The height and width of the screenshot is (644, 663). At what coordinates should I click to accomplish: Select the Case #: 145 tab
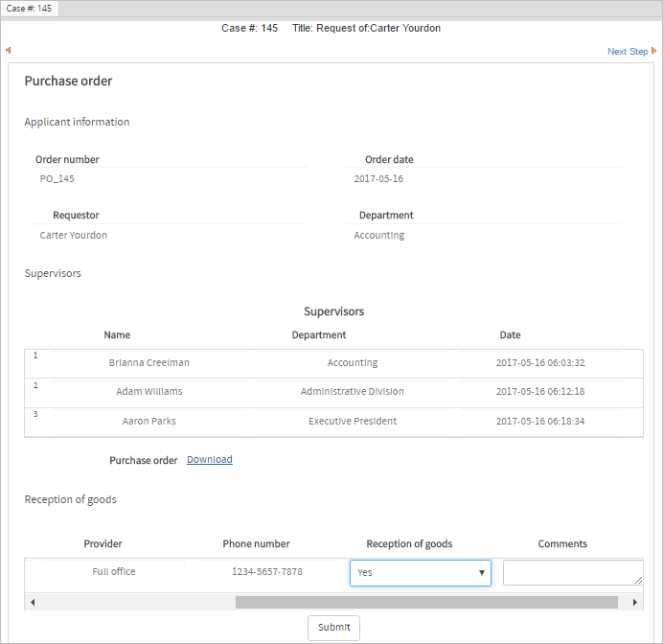tap(30, 9)
